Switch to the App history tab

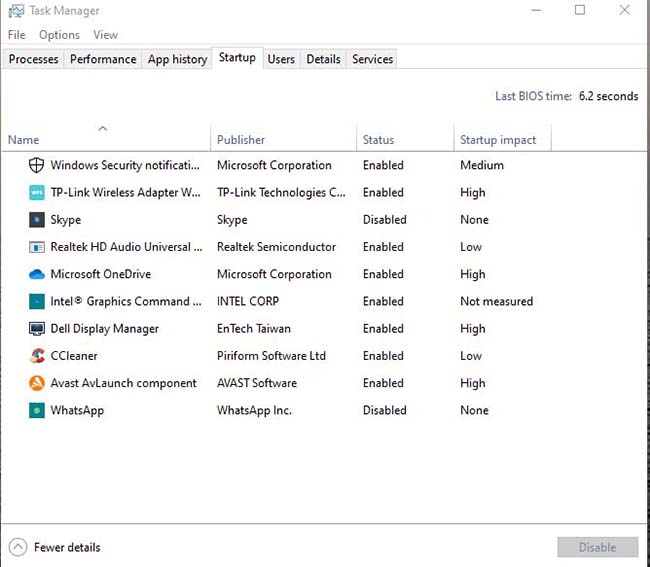click(x=177, y=59)
